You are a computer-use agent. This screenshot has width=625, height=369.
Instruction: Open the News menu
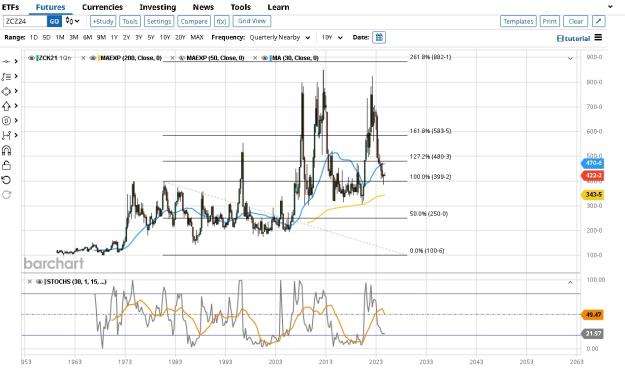pyautogui.click(x=203, y=7)
